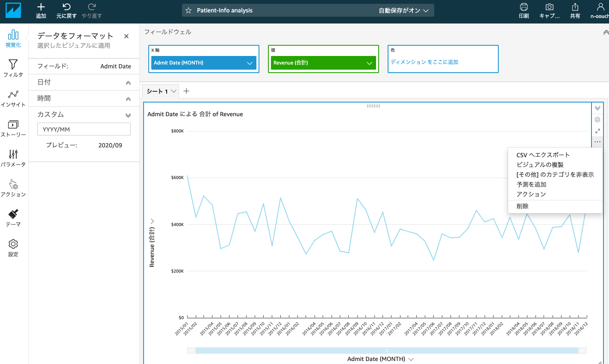Open the パラメータ (parameters) sidebar icon
The width and height of the screenshot is (609, 364).
click(13, 154)
